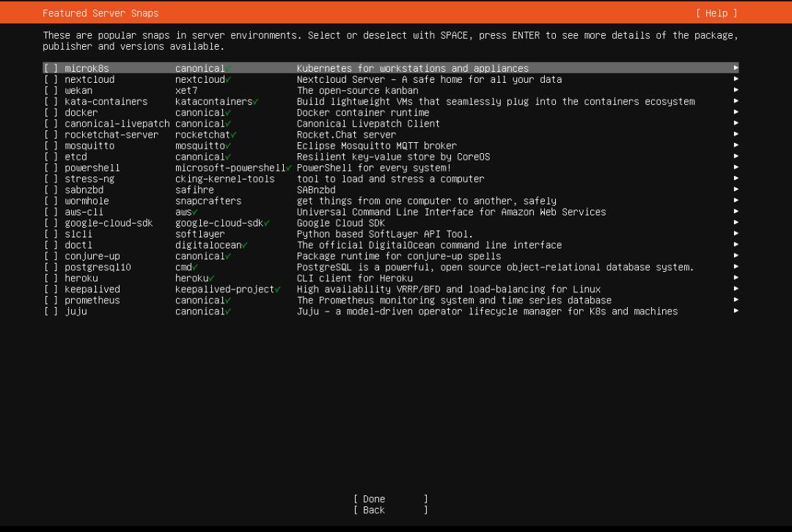Show details arrow on google-cloud-sdk row
Screen dimensions: 792x532
[736, 223]
